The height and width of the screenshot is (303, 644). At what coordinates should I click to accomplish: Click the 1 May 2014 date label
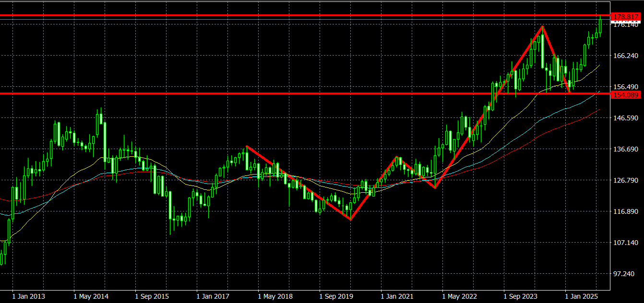point(91,296)
